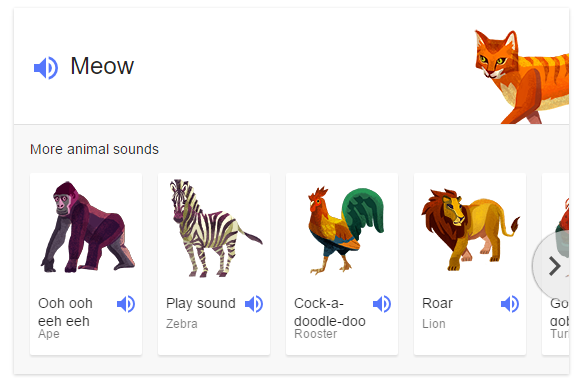Select the gorilla illustration
The width and height of the screenshot is (580, 382).
click(x=88, y=227)
